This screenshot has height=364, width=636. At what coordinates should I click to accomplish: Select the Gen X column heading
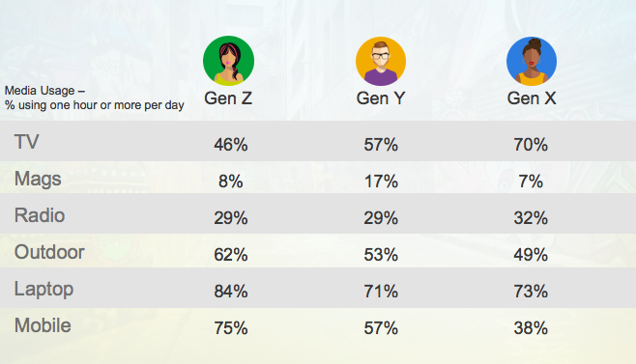532,98
